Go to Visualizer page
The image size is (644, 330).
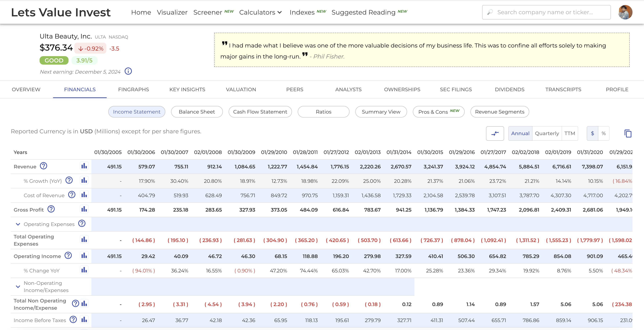coord(172,12)
